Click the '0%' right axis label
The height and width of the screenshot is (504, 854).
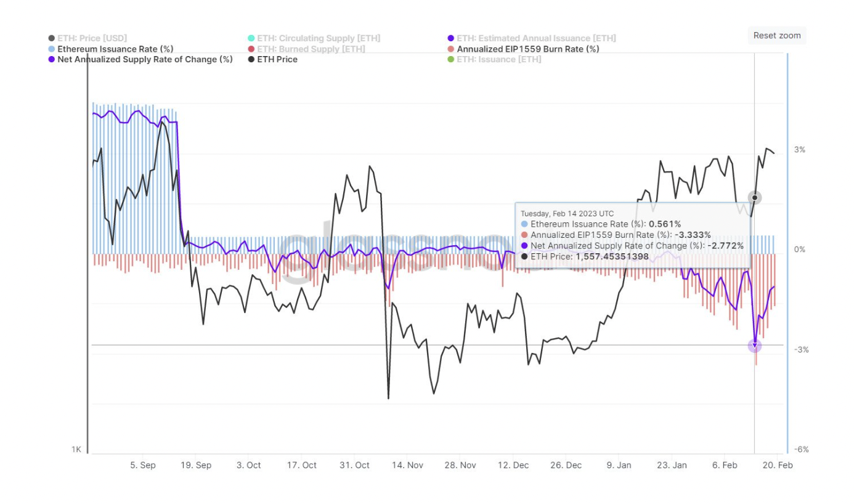tap(800, 250)
